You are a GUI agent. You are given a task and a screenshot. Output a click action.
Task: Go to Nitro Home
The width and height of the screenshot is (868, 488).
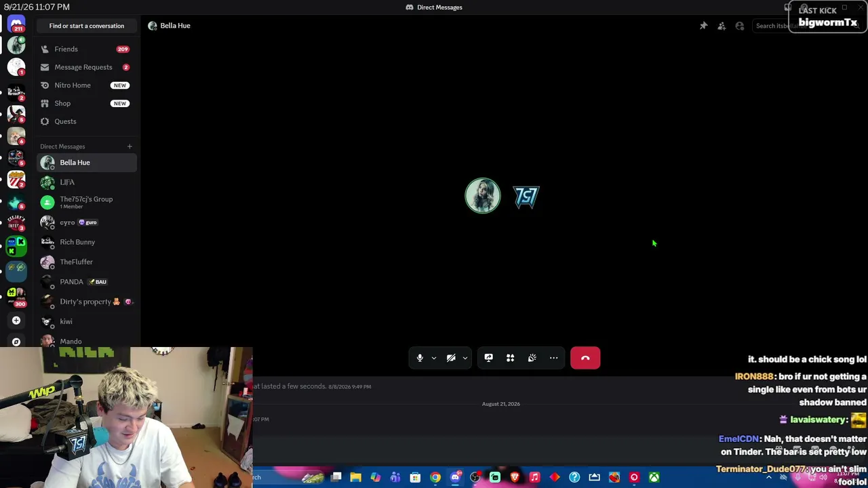85,85
